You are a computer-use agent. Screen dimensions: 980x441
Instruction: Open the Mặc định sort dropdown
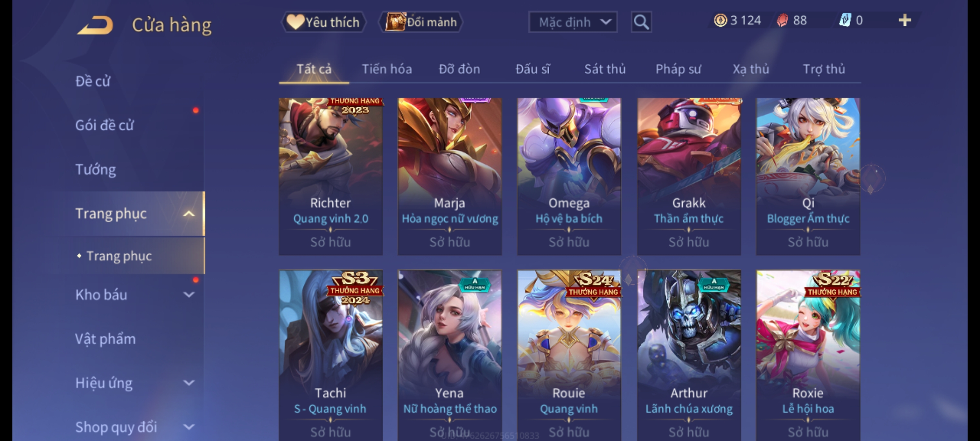572,22
